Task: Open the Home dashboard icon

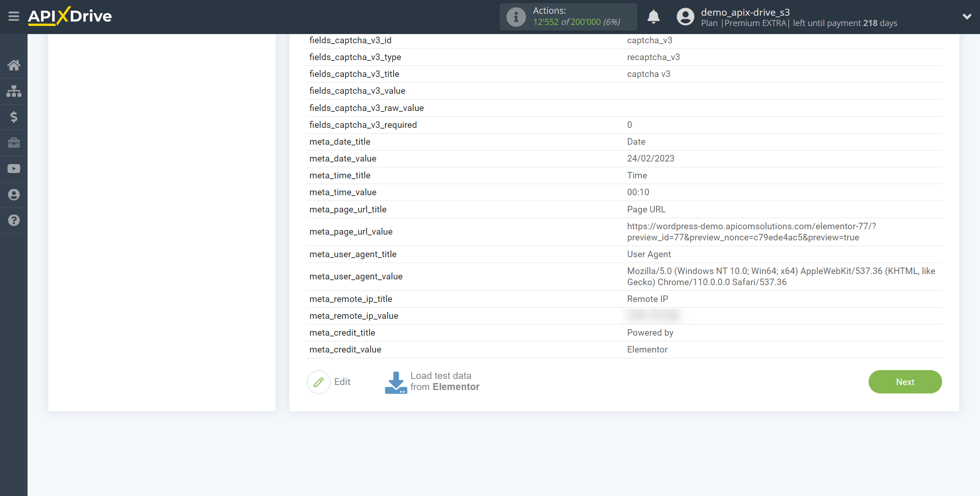Action: (x=14, y=65)
